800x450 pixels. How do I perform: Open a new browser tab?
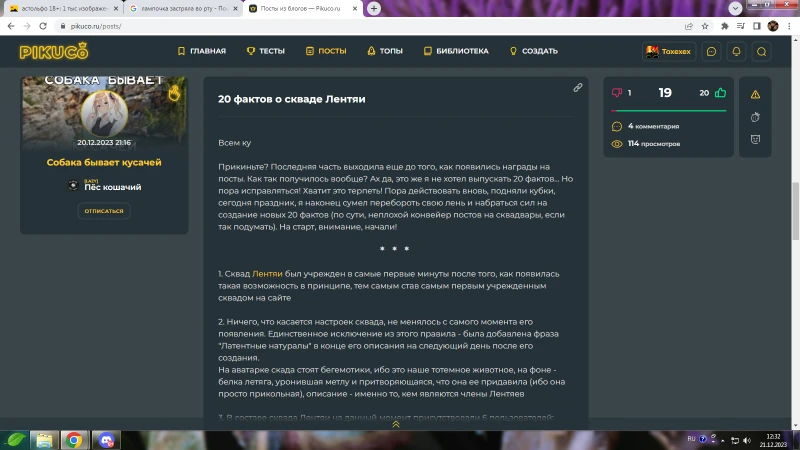coord(374,9)
